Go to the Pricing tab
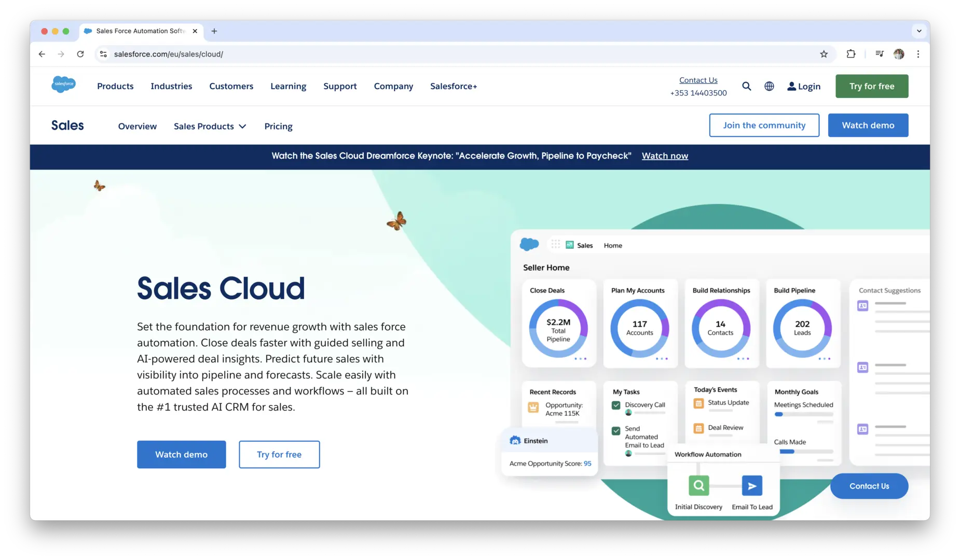The image size is (960, 560). click(278, 126)
